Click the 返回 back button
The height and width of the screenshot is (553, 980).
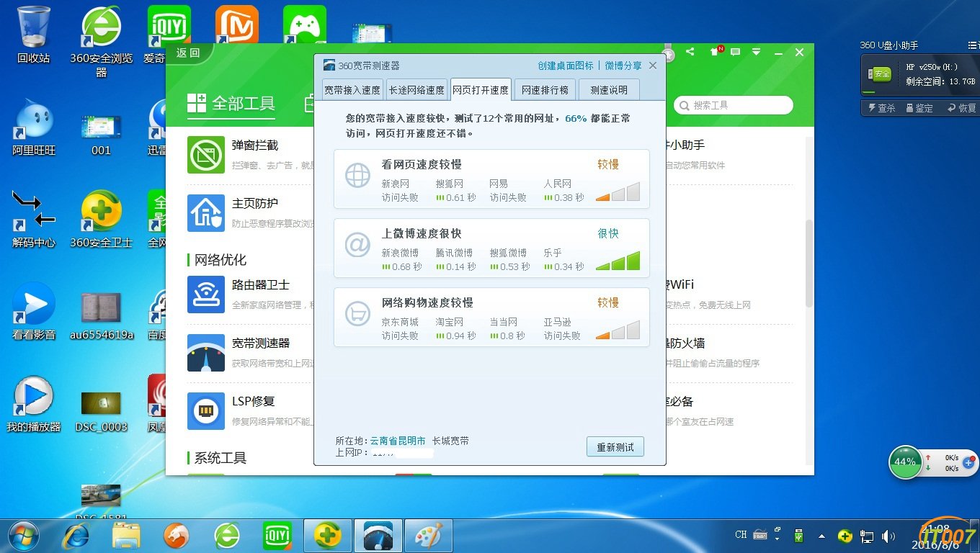[187, 53]
